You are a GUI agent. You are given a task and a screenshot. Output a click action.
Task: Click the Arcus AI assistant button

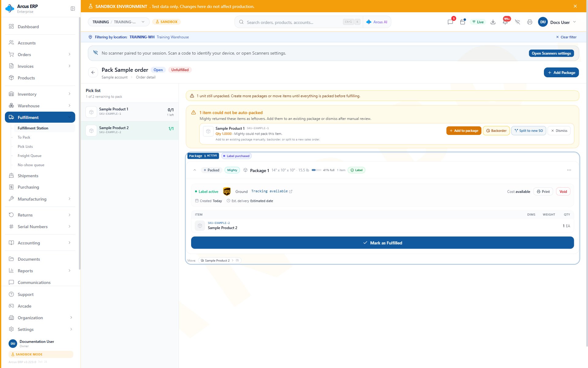(x=377, y=22)
